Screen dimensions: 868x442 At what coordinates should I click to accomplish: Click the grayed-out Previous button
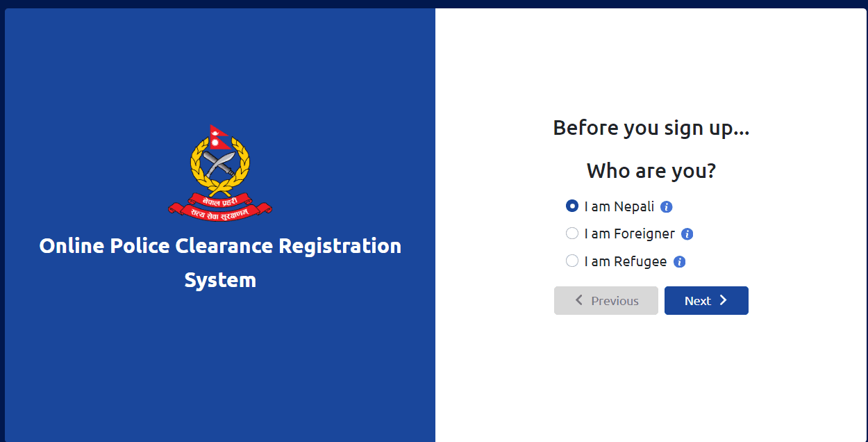[606, 300]
